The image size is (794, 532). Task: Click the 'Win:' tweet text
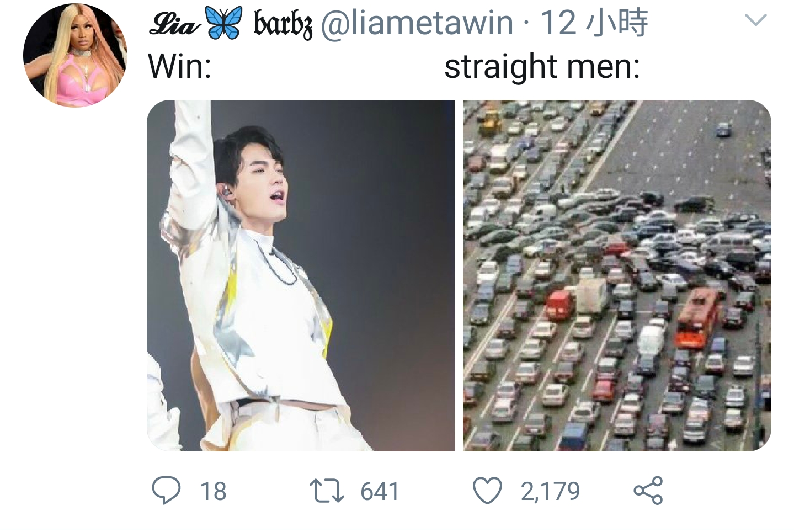[180, 67]
